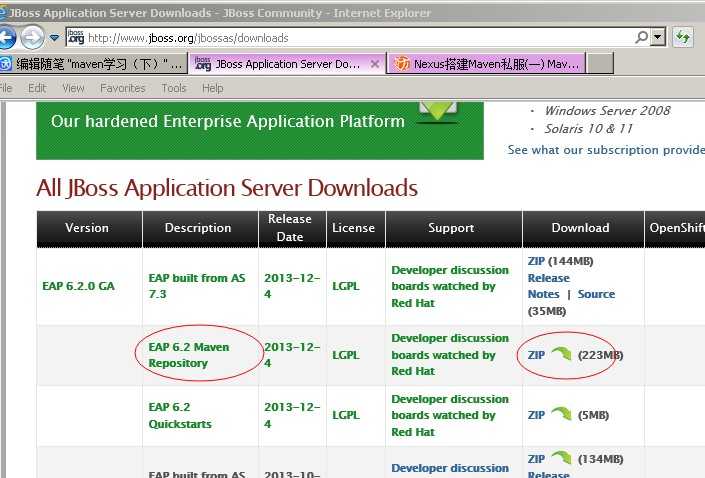Image resolution: width=705 pixels, height=478 pixels.
Task: Download the 134MB ZIP link
Action: coord(536,459)
